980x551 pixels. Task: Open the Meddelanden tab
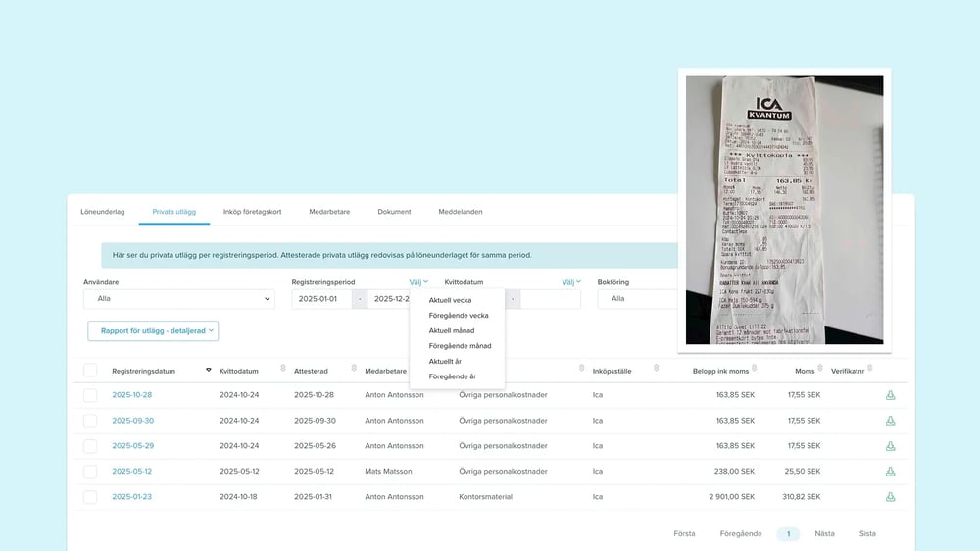(461, 212)
